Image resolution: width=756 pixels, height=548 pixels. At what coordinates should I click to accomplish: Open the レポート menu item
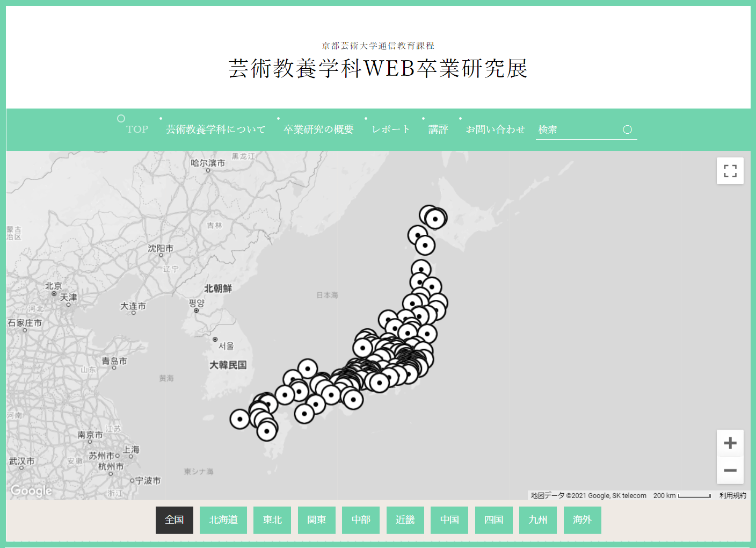[x=391, y=129]
